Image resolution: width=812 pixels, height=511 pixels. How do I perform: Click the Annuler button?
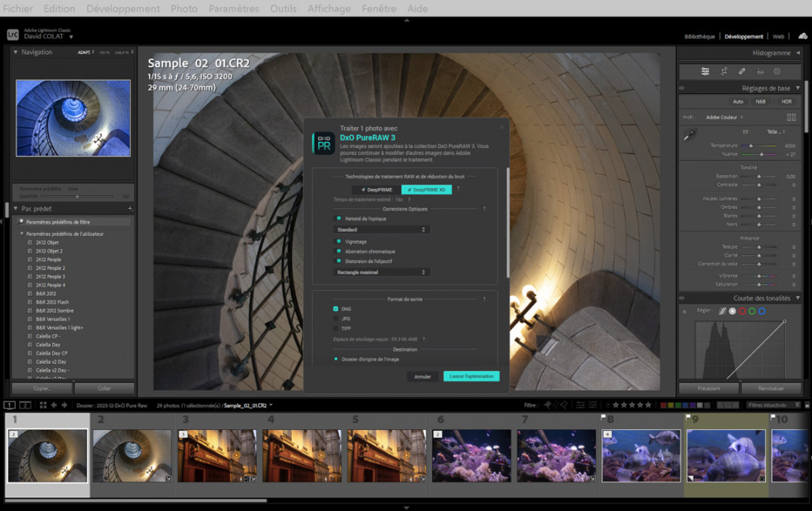pyautogui.click(x=423, y=376)
